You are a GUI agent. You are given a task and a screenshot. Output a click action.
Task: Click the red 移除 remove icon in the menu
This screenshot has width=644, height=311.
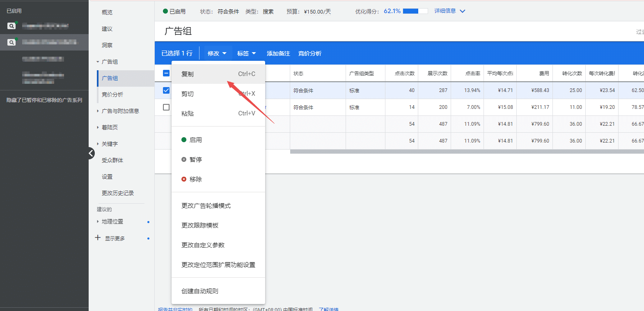pos(184,179)
